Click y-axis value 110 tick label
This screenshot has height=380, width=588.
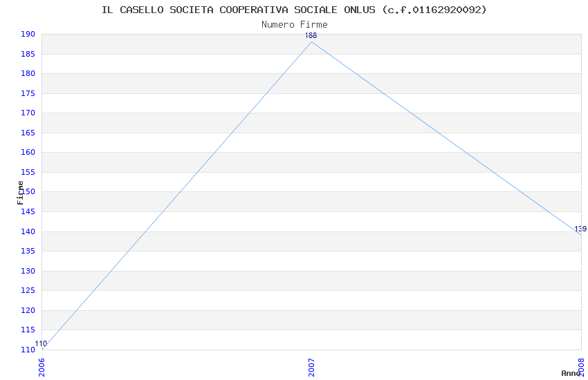[28, 350]
